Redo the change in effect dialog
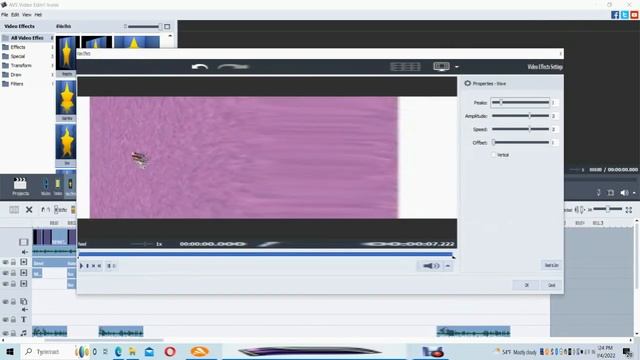This screenshot has width=640, height=360. click(233, 67)
